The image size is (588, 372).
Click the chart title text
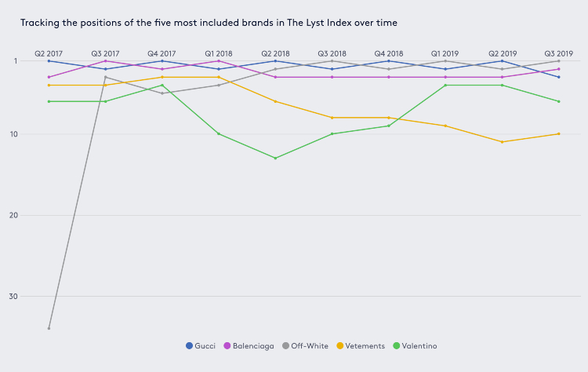point(209,23)
